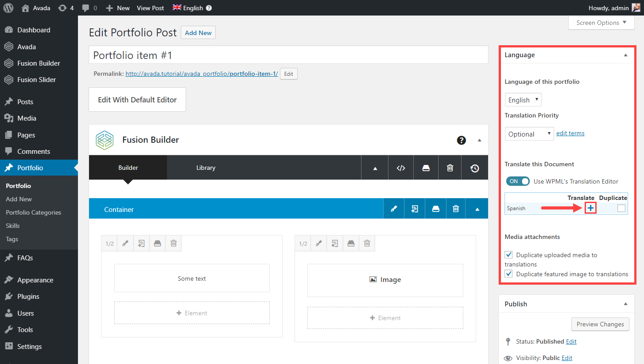Open Translation Priority dropdown showing Optional
The height and width of the screenshot is (364, 644).
529,134
